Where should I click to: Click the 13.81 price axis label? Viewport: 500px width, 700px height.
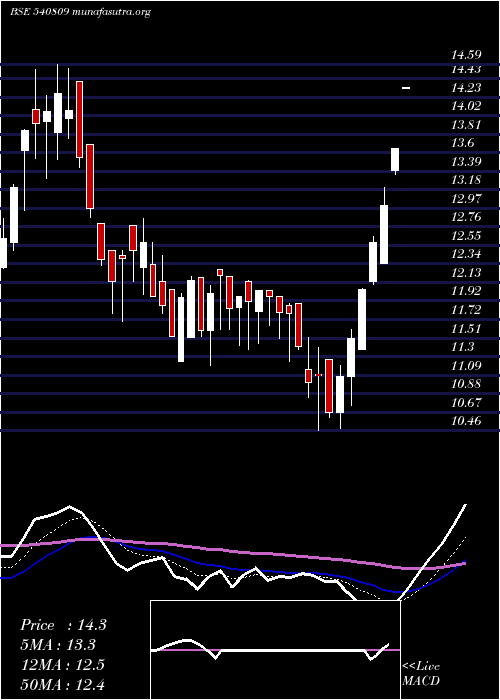tap(466, 125)
